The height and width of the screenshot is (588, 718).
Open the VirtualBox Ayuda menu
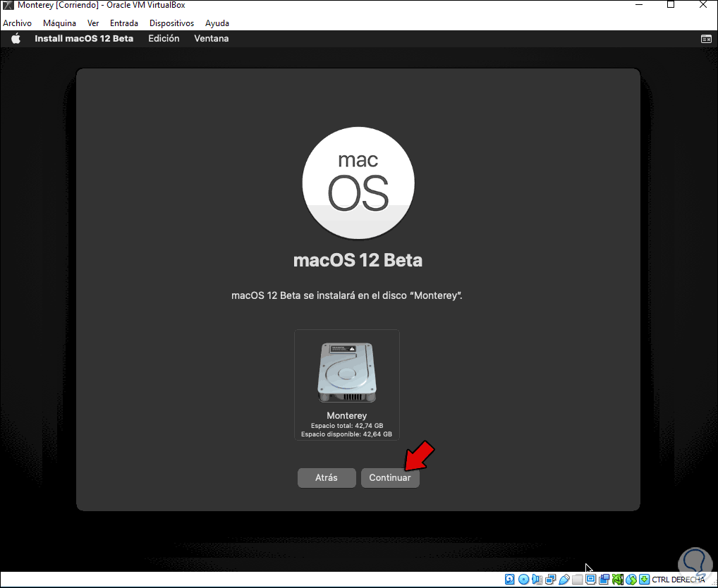click(x=217, y=23)
